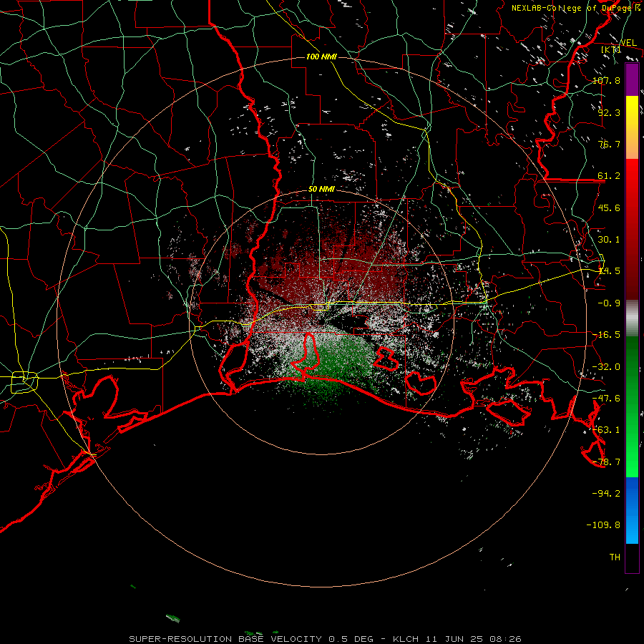Click the 50 NMI range ring label
The height and width of the screenshot is (644, 644).
tap(321, 189)
